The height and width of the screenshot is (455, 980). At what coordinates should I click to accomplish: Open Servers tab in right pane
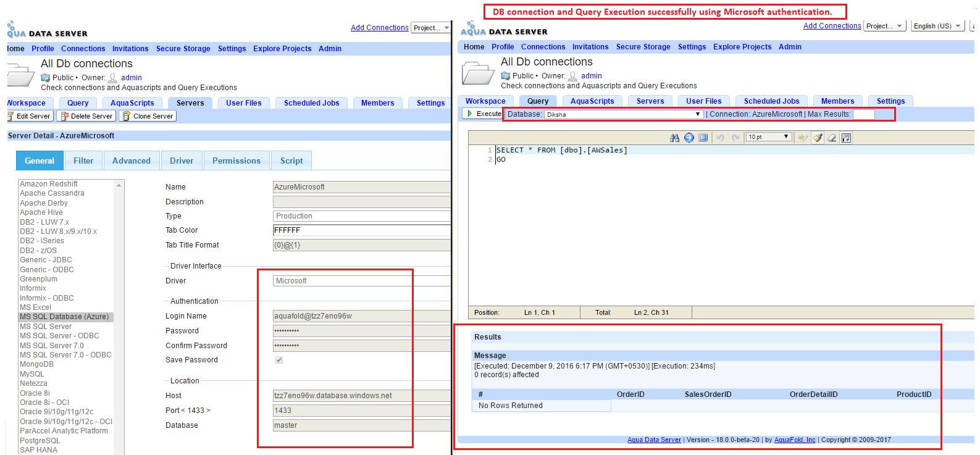click(650, 101)
